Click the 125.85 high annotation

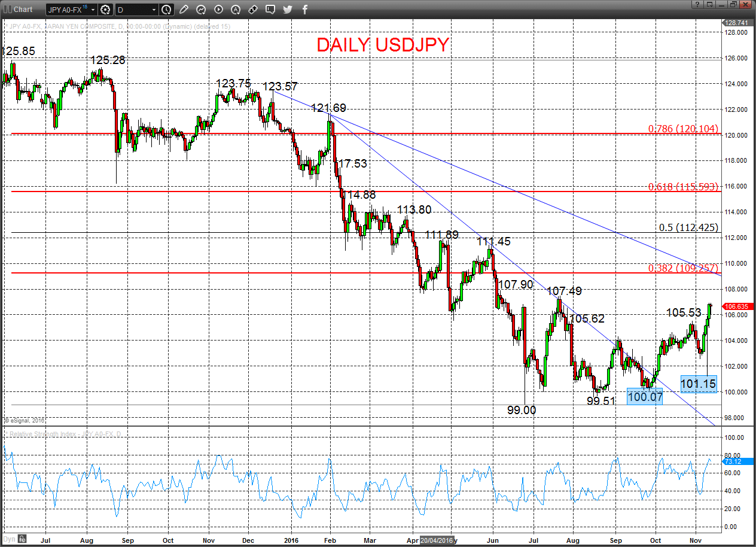[x=18, y=51]
